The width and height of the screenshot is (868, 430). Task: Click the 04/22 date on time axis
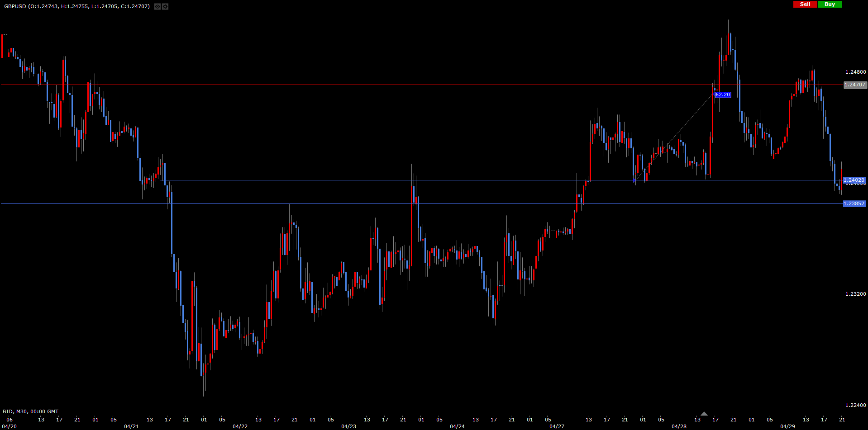point(240,426)
